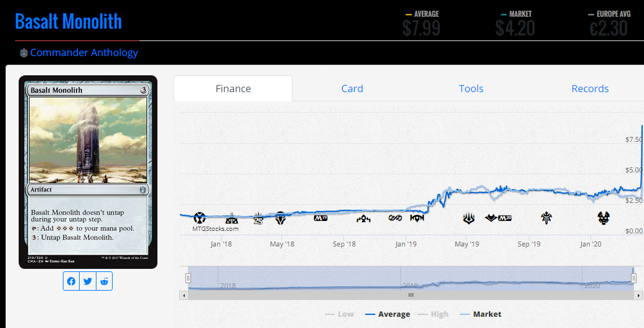Viewport: 644px width, 328px height.
Task: Click the Market $4.20 price label
Action: coord(515,24)
